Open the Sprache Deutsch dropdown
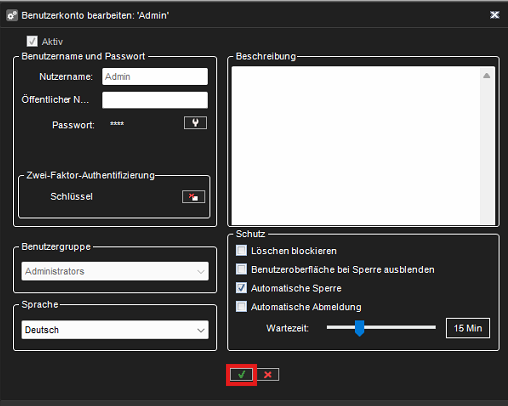 click(115, 330)
